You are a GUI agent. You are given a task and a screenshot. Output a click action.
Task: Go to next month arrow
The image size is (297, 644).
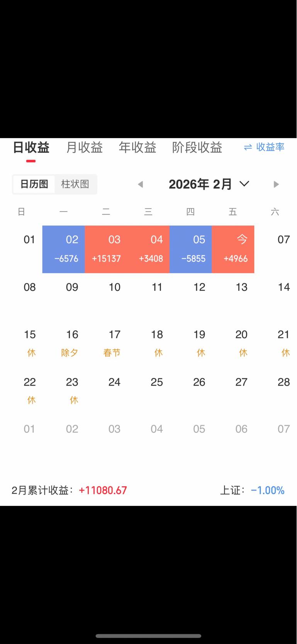(276, 184)
